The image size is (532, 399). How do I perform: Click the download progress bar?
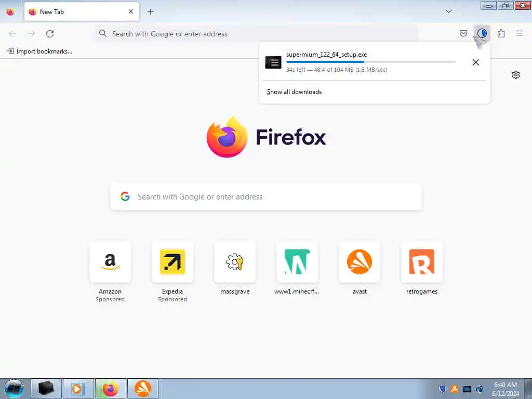click(371, 62)
